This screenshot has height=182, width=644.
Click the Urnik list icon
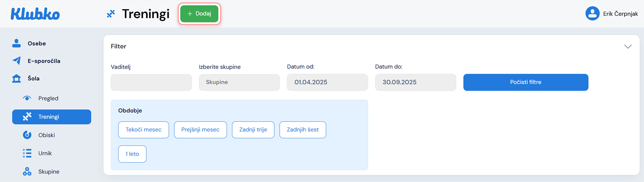coord(27,153)
